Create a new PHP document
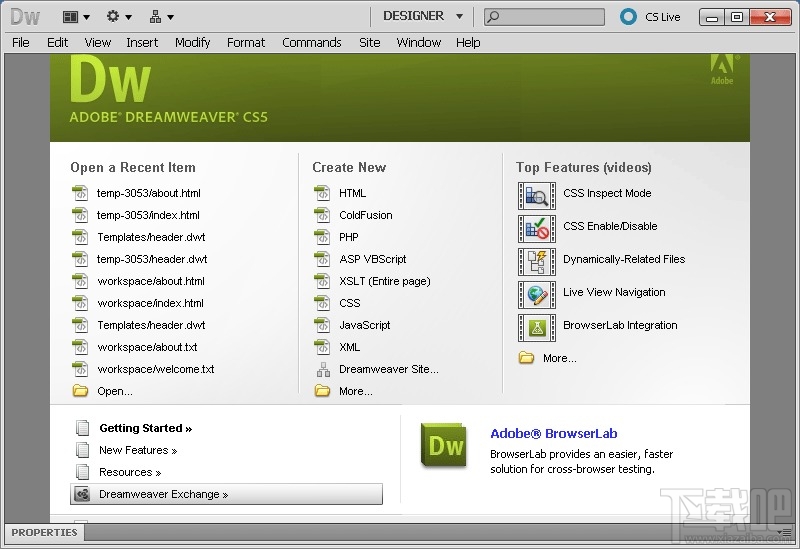The image size is (800, 549). pyautogui.click(x=349, y=237)
